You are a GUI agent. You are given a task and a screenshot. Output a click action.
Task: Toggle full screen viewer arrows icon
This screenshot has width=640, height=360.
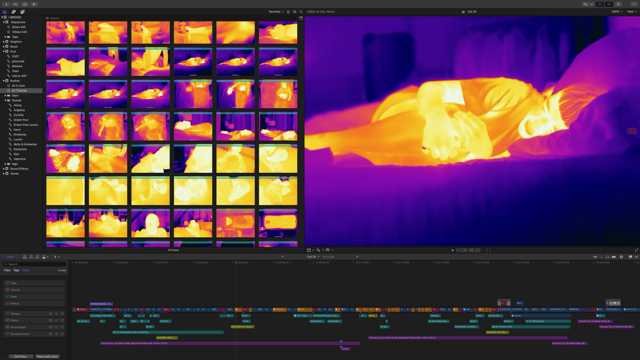click(636, 250)
